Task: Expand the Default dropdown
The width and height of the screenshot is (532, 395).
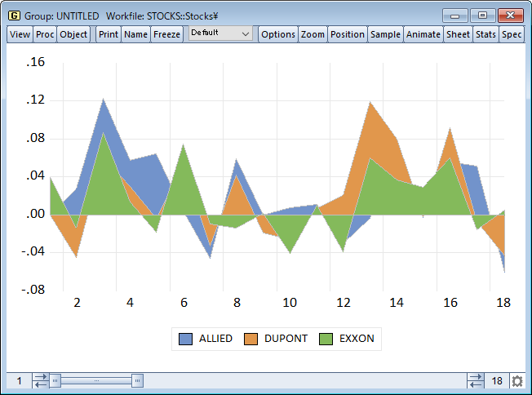Action: [x=220, y=33]
